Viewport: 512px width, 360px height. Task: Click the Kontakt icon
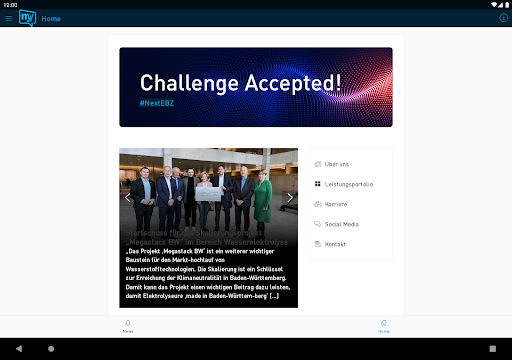(318, 244)
